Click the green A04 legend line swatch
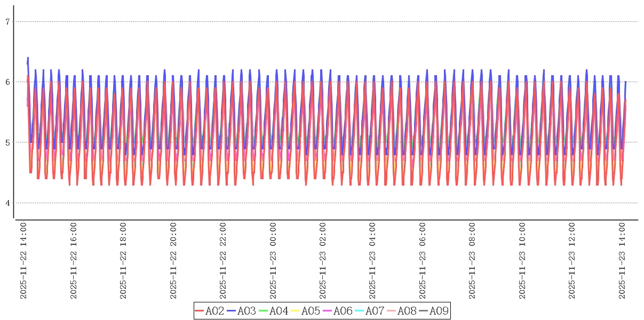The height and width of the screenshot is (320, 644). (x=264, y=311)
